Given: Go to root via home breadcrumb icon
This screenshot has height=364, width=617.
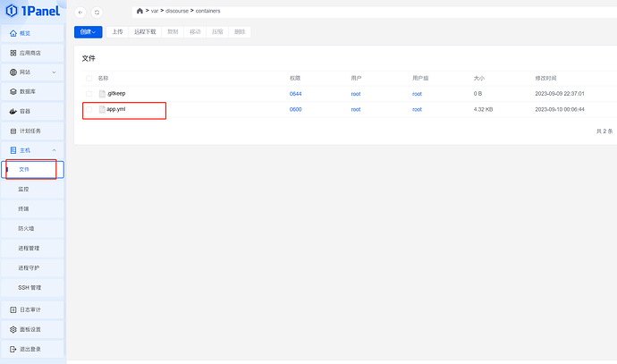Looking at the screenshot, I should pyautogui.click(x=139, y=11).
